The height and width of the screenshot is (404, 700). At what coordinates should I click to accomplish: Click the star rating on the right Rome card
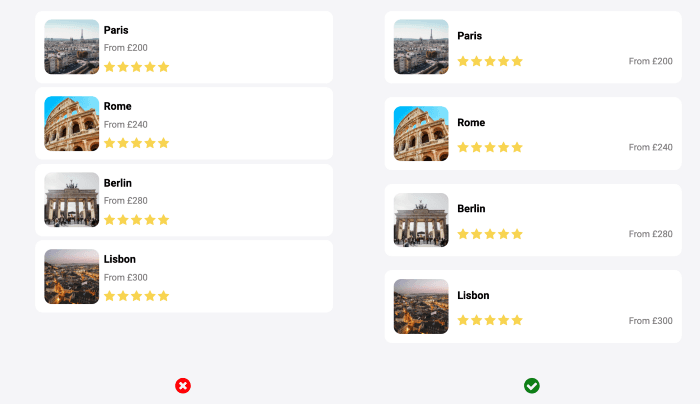coord(490,147)
